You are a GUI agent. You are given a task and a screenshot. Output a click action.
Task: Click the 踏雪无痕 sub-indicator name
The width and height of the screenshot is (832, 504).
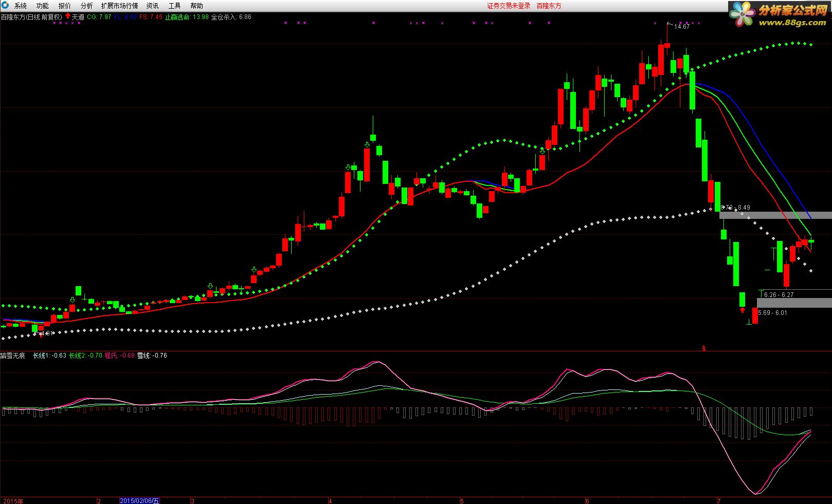(13, 356)
